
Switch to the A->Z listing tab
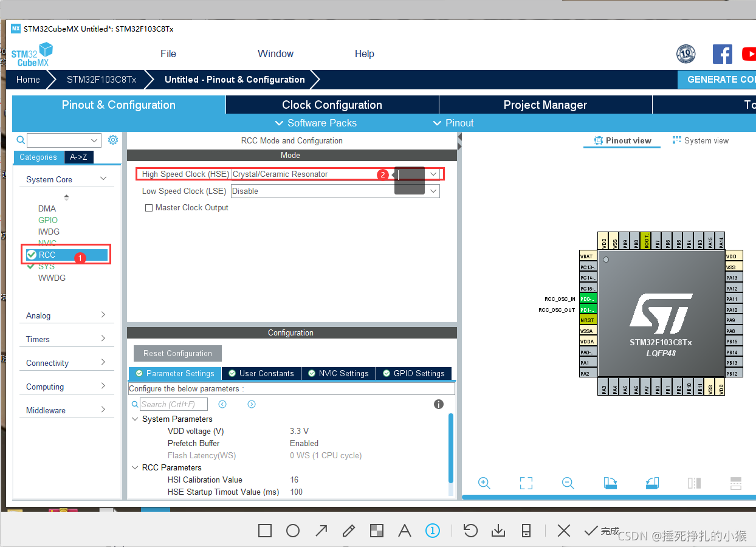(78, 157)
